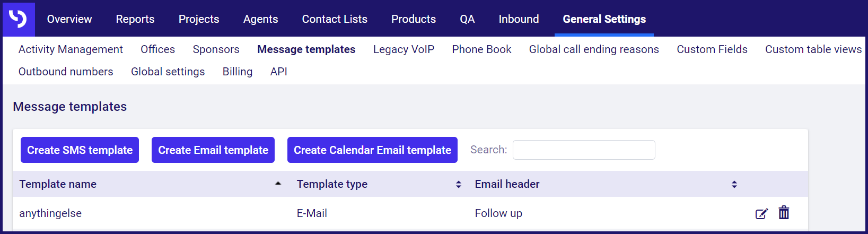Image resolution: width=868 pixels, height=234 pixels.
Task: Delete the anythingelse template
Action: point(784,213)
